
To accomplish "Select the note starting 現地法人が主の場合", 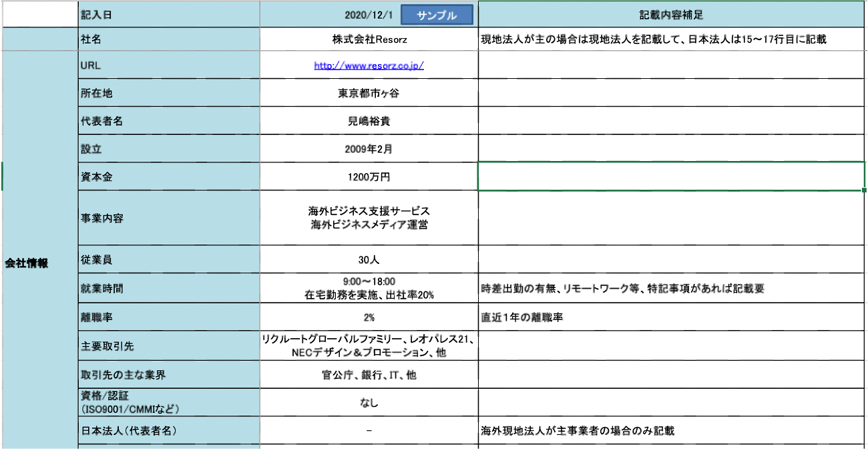I will pyautogui.click(x=672, y=39).
